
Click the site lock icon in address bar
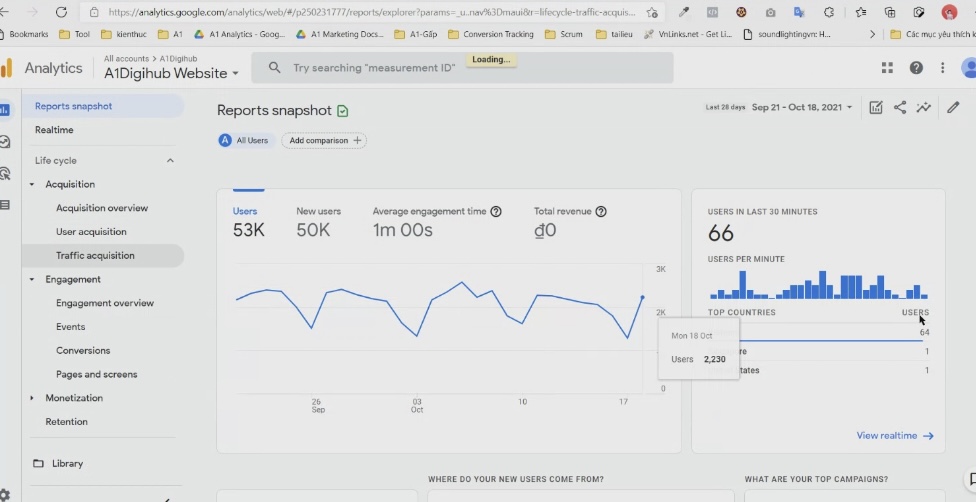pyautogui.click(x=94, y=12)
